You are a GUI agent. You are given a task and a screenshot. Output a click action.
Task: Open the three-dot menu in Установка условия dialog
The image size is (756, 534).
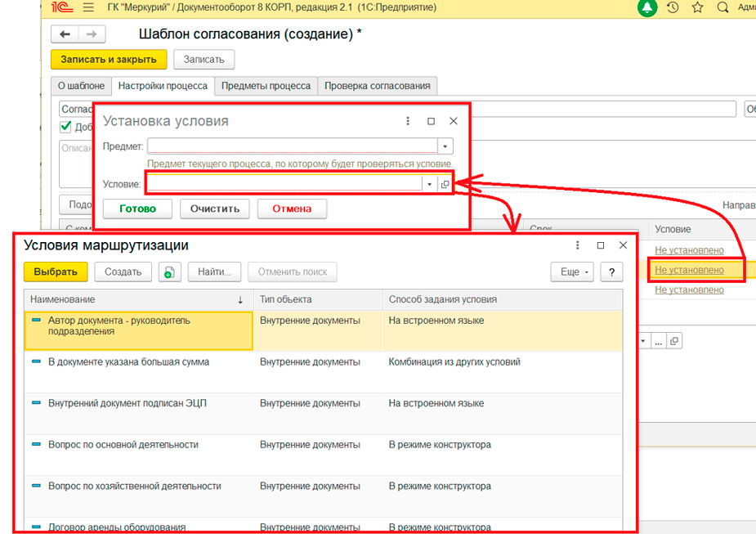408,121
